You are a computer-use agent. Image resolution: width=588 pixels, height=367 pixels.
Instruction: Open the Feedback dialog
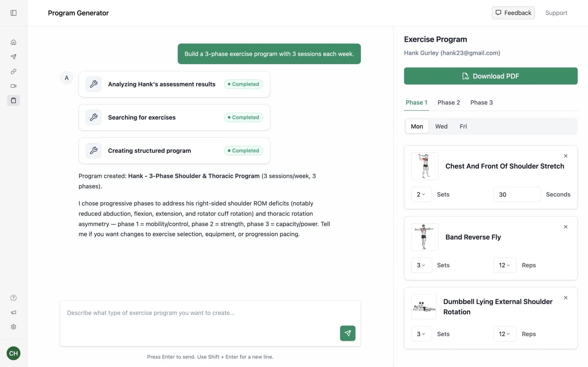pos(513,13)
